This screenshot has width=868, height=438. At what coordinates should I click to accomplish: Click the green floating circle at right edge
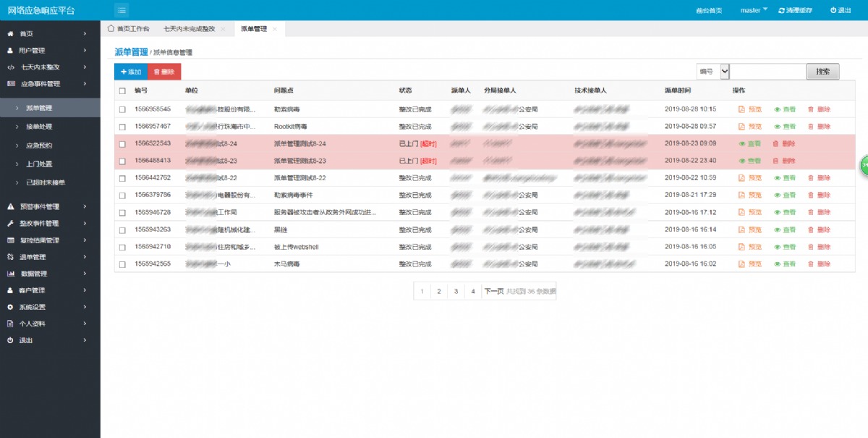864,167
